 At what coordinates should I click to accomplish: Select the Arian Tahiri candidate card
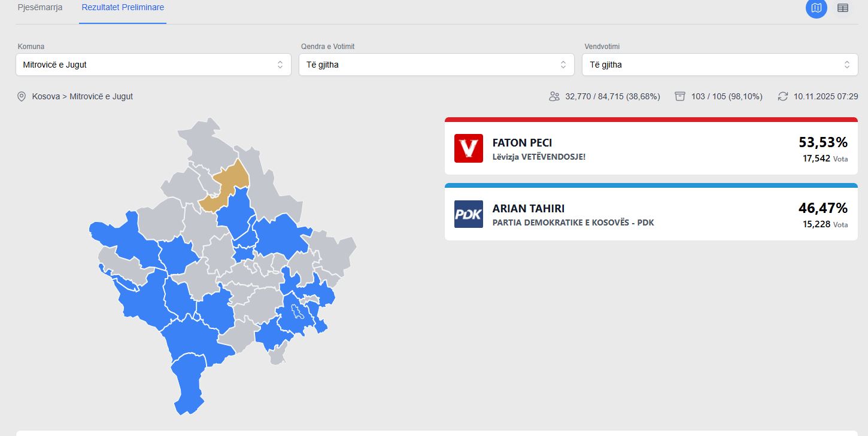(651, 212)
